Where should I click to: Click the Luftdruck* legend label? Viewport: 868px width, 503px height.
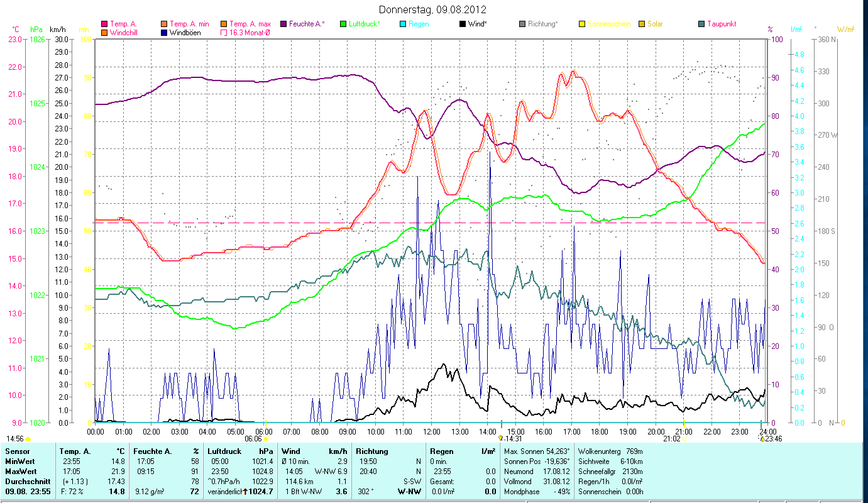(x=365, y=24)
